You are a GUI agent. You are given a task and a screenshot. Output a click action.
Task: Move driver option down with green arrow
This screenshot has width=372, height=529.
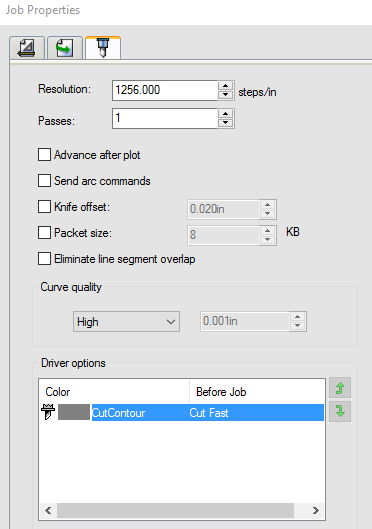tap(340, 411)
